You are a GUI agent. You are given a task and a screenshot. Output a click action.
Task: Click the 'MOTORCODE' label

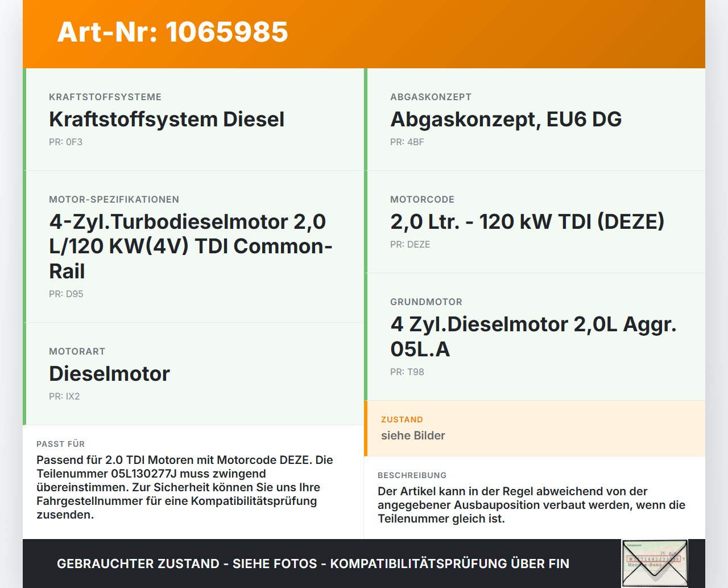coord(422,199)
